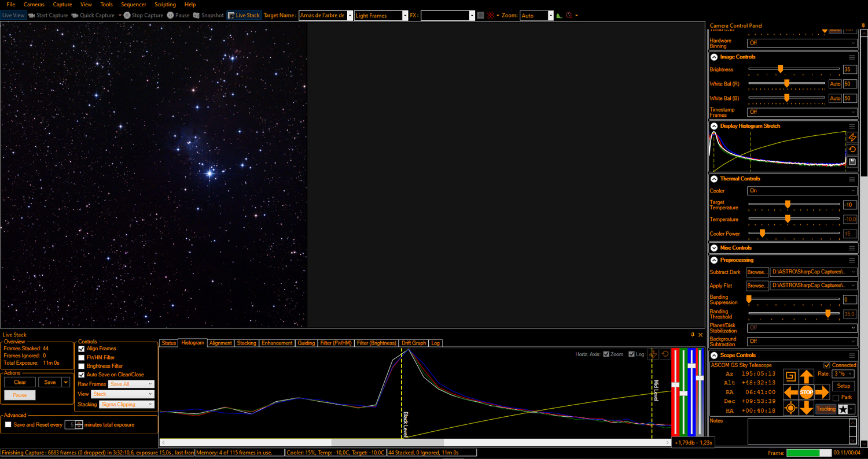Click the Brightness value field
The image size is (868, 459).
click(x=849, y=69)
